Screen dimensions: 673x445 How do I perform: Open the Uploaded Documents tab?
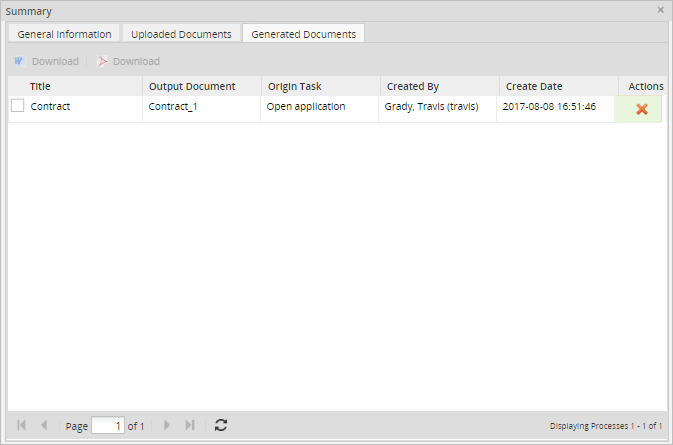(x=181, y=34)
